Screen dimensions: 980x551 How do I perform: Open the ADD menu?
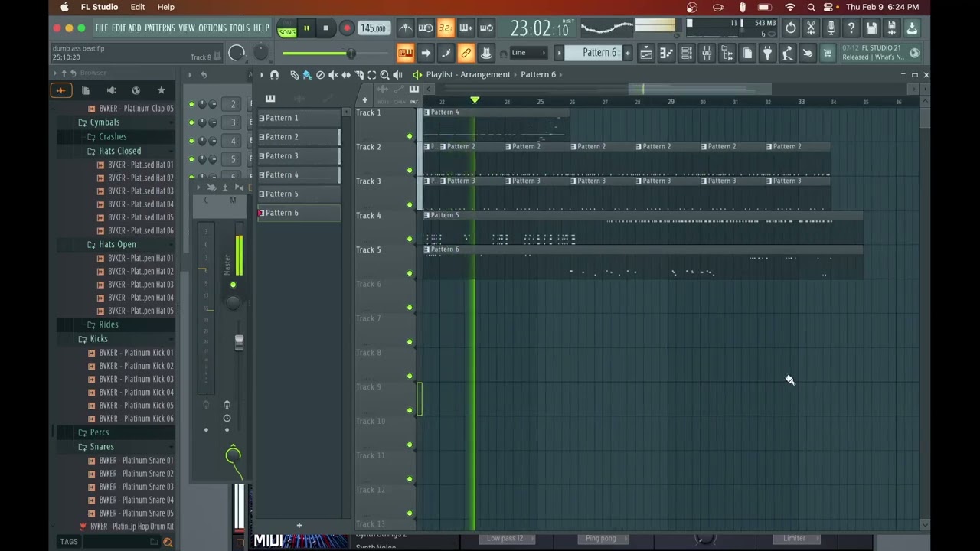[135, 28]
